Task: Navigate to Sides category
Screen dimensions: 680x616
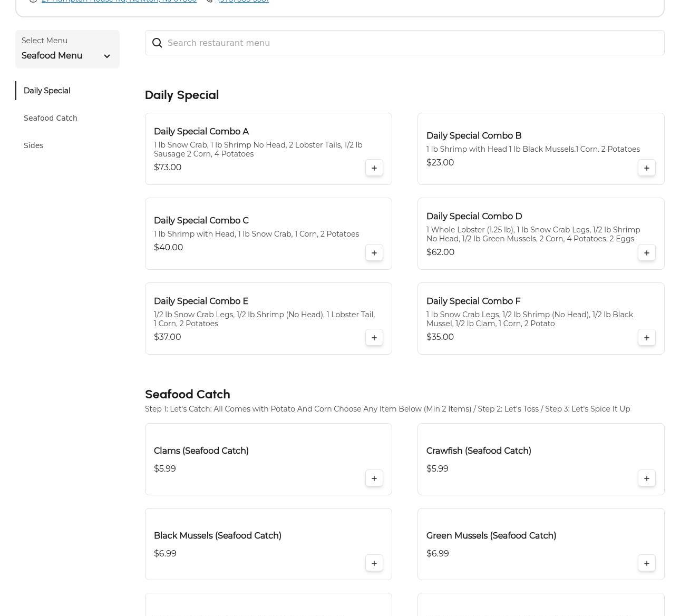Action: pos(34,145)
